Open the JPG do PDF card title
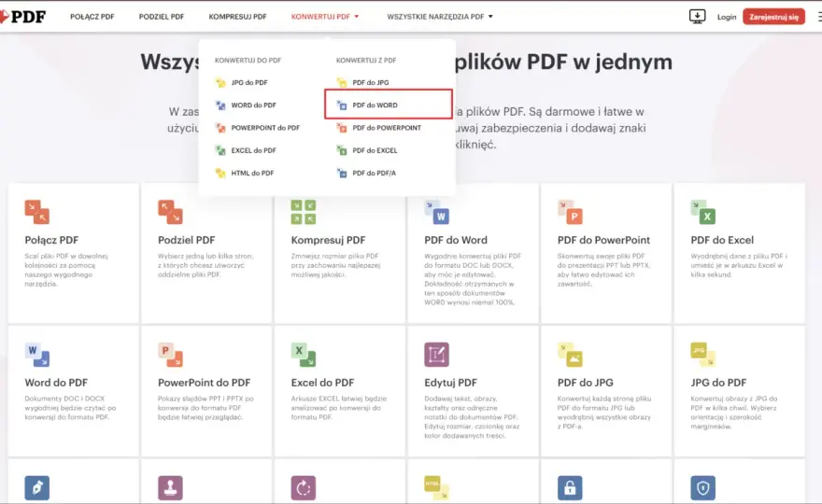 (718, 383)
